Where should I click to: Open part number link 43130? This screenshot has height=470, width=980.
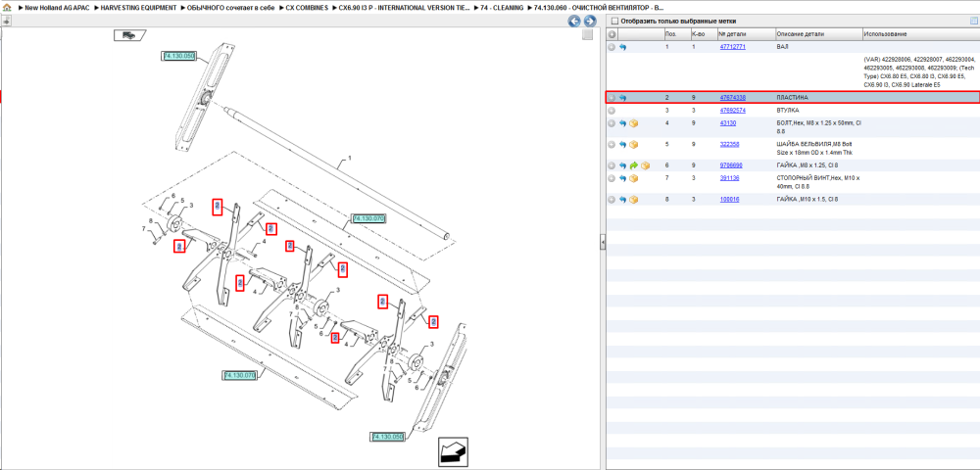coord(727,123)
